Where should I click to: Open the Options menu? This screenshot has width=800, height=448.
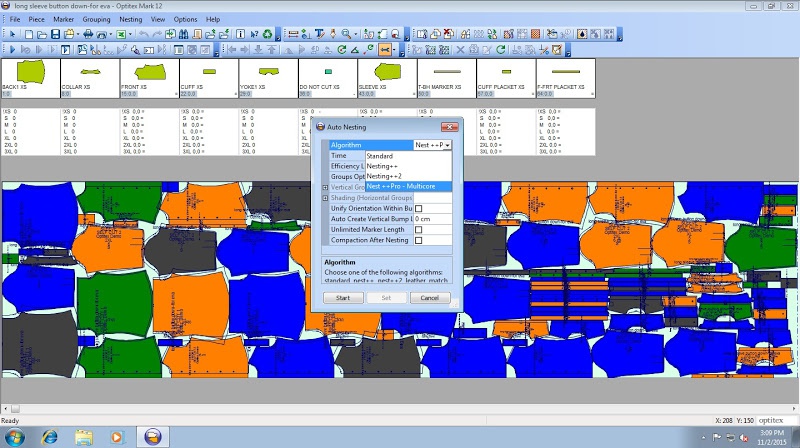click(185, 19)
